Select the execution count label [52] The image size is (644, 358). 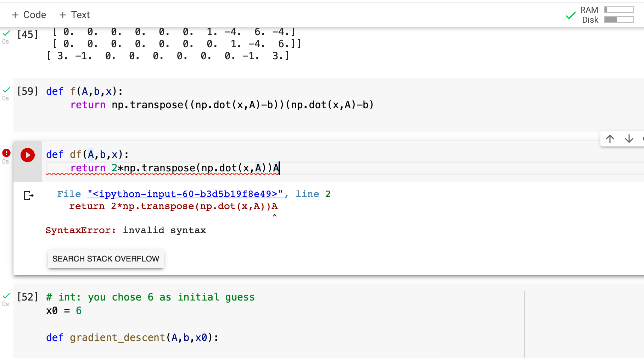[x=28, y=297]
